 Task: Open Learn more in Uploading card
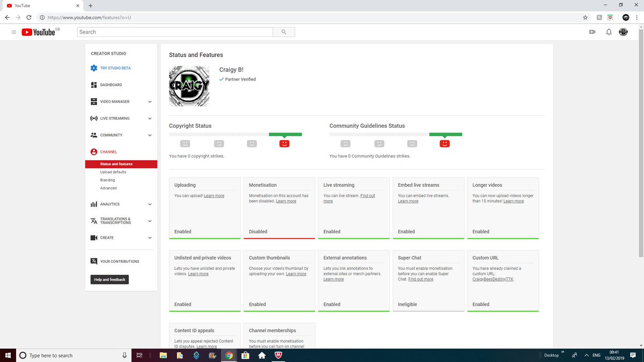point(214,196)
